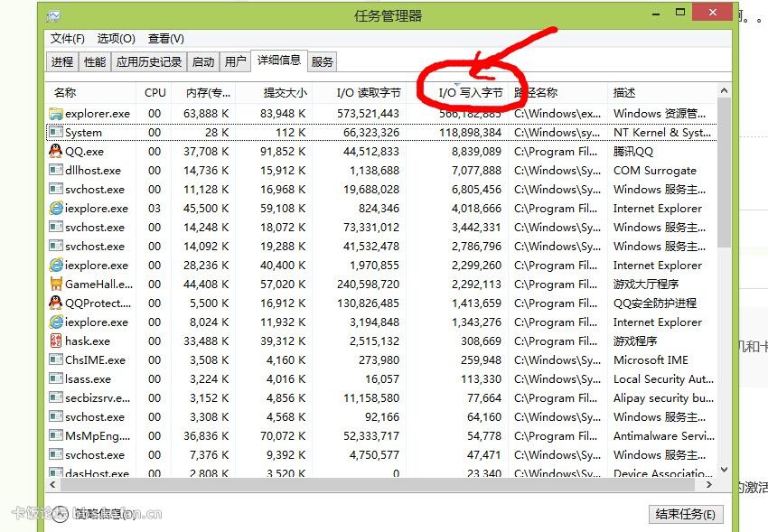Click the 70,072 K commit size value
This screenshot has width=768, height=532.
pos(283,435)
